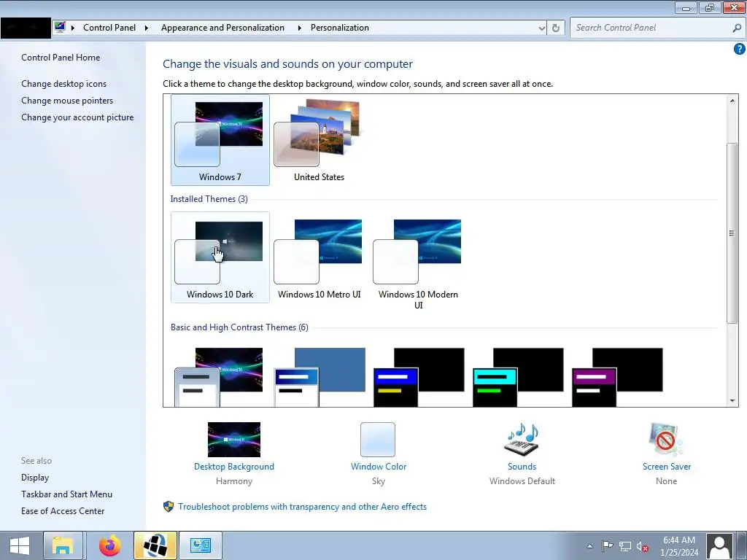
Task: Expand the arrow before Control Panel breadcrumb
Action: click(73, 28)
